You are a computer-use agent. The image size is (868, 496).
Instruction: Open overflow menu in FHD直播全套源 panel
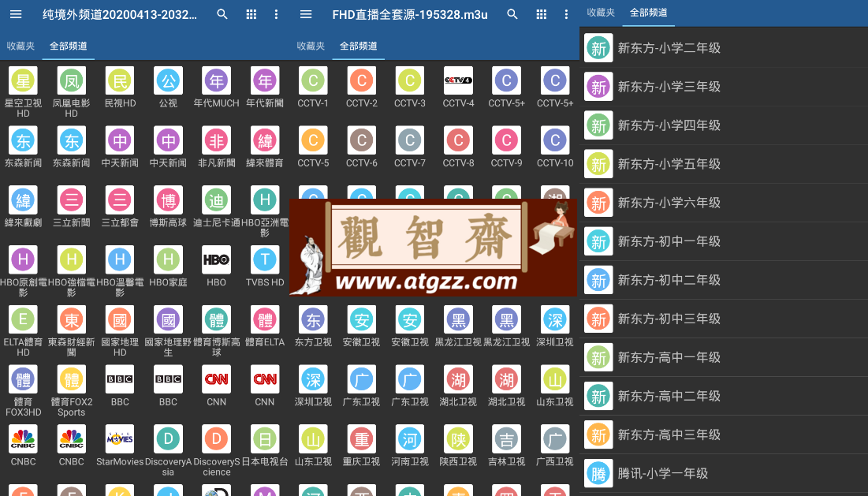(x=566, y=14)
